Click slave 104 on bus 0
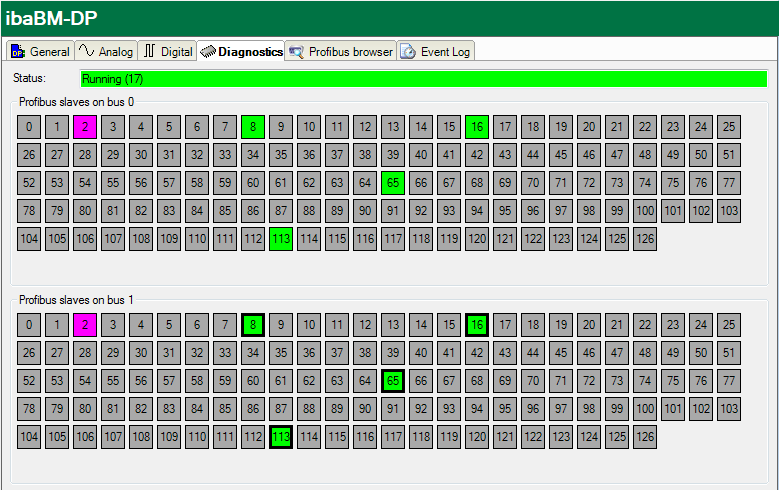This screenshot has height=490, width=779. pyautogui.click(x=29, y=239)
